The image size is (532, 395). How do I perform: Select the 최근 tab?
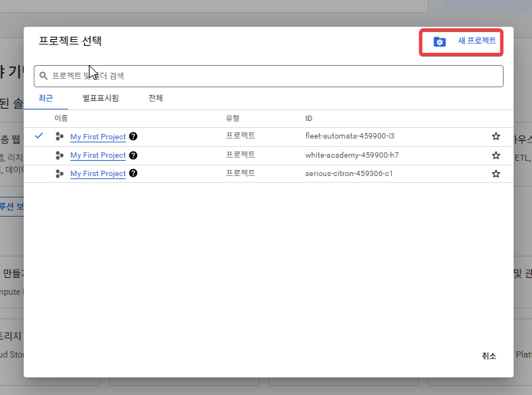tap(46, 99)
